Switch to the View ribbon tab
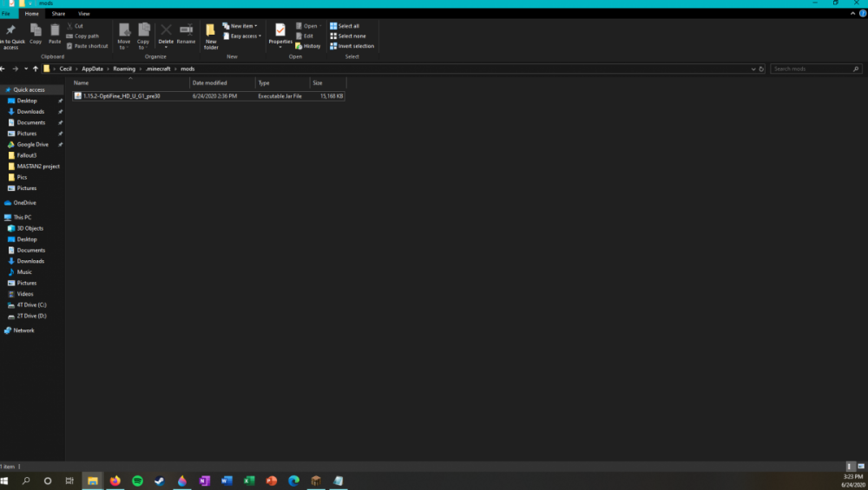 tap(83, 14)
